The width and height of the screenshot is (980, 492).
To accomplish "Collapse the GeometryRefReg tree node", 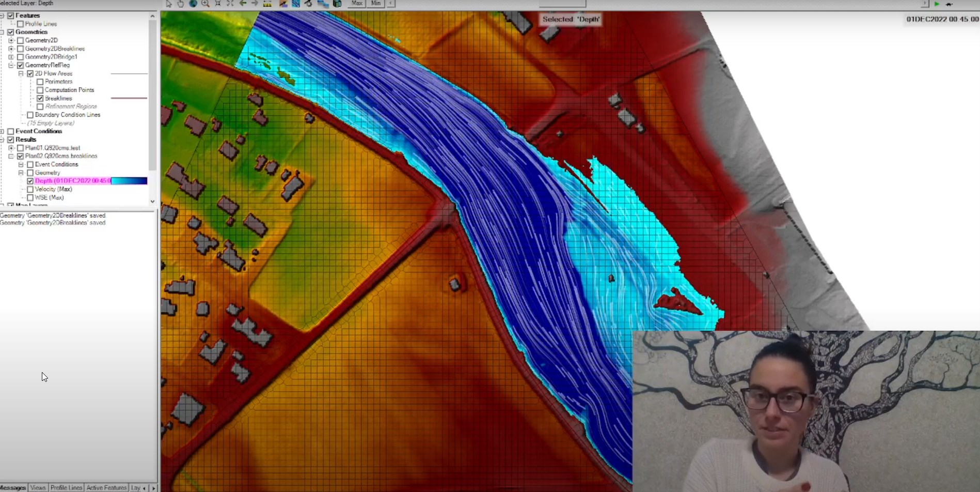I will click(x=11, y=65).
